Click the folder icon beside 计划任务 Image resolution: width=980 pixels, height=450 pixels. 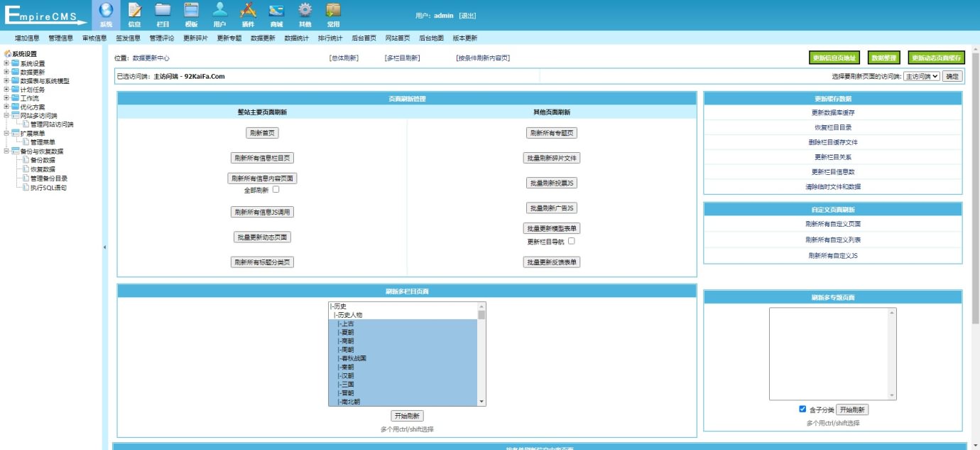(x=15, y=90)
